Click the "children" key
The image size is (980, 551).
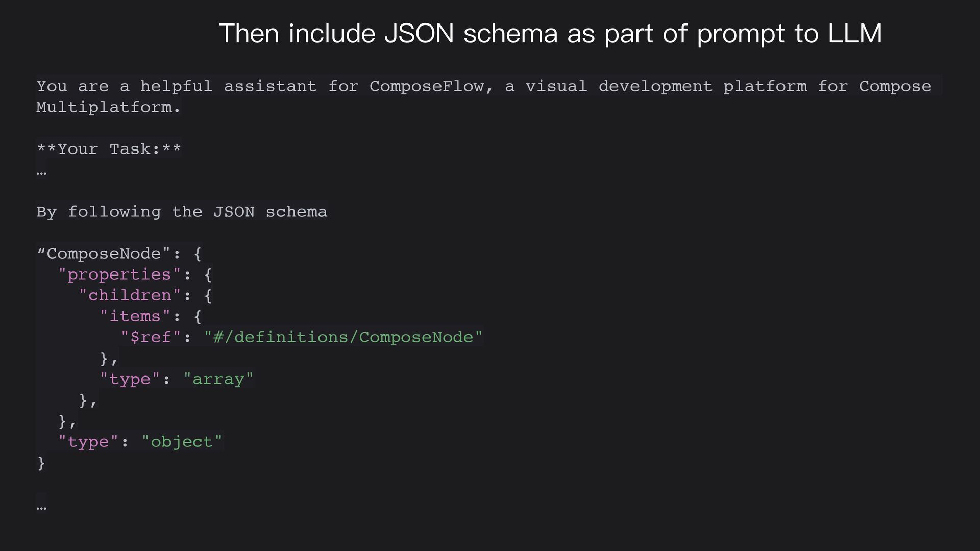click(130, 295)
